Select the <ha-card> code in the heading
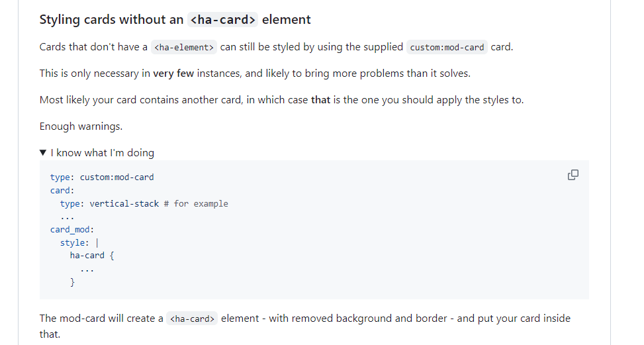644x345 pixels. 222,19
